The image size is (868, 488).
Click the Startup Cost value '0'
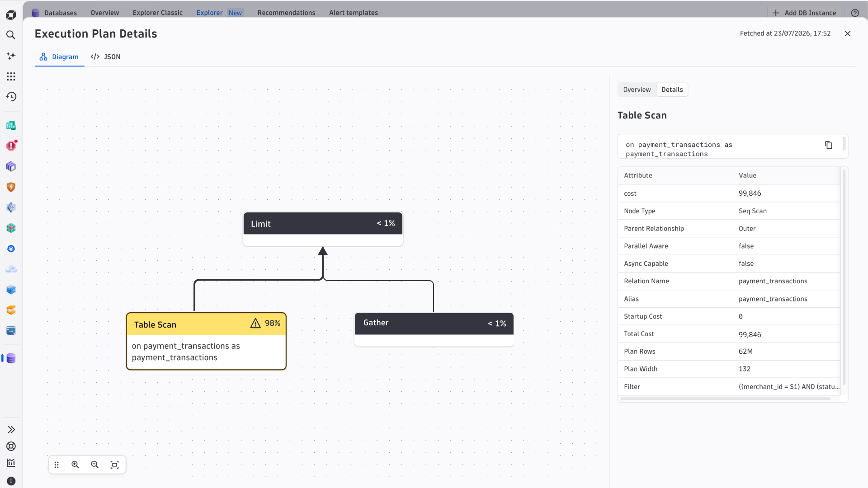click(741, 316)
